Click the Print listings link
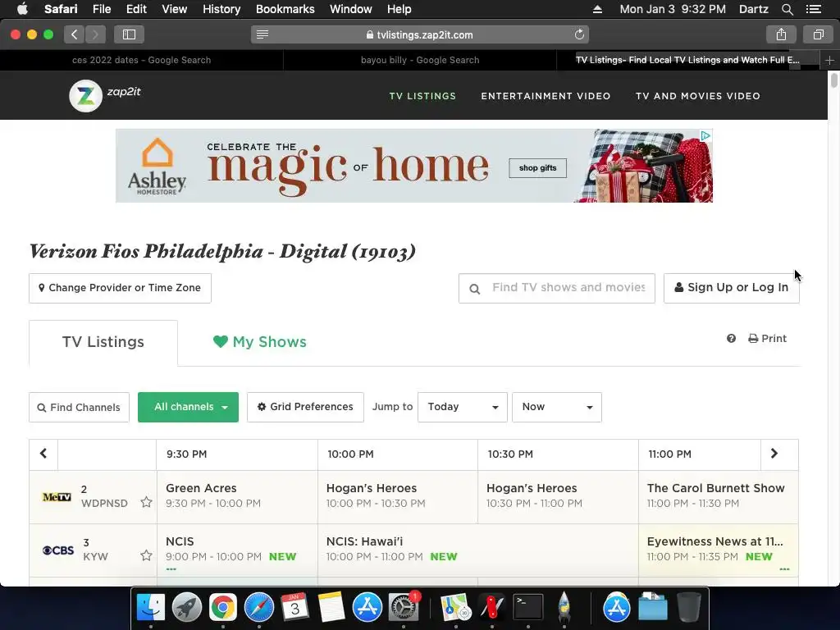This screenshot has height=630, width=840. point(768,339)
